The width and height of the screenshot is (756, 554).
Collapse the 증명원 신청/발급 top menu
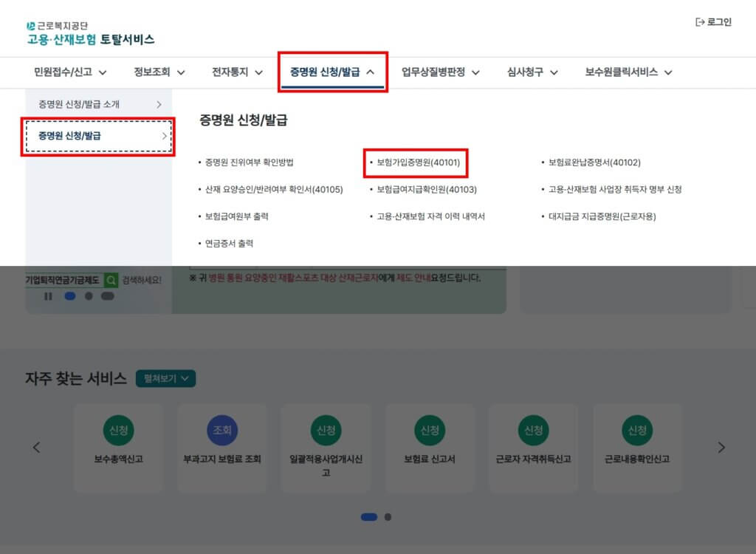(332, 72)
